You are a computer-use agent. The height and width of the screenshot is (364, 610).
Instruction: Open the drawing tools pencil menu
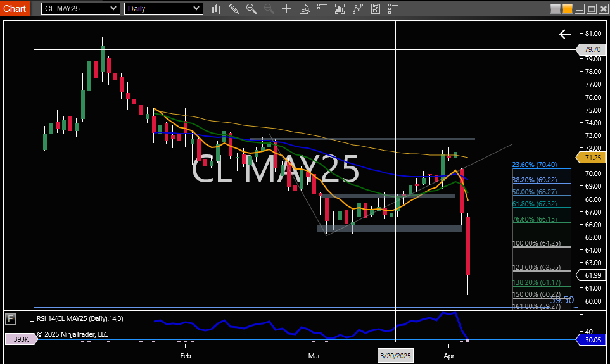[233, 9]
